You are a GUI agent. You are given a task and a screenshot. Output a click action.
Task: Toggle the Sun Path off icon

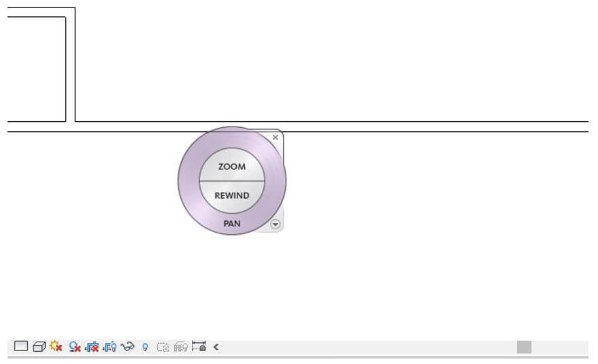(x=56, y=346)
